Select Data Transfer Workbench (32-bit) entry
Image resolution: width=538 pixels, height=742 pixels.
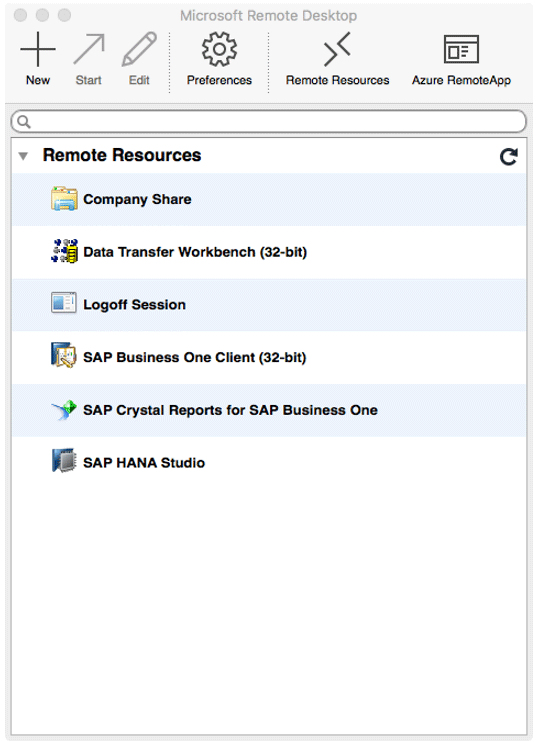[269, 252]
